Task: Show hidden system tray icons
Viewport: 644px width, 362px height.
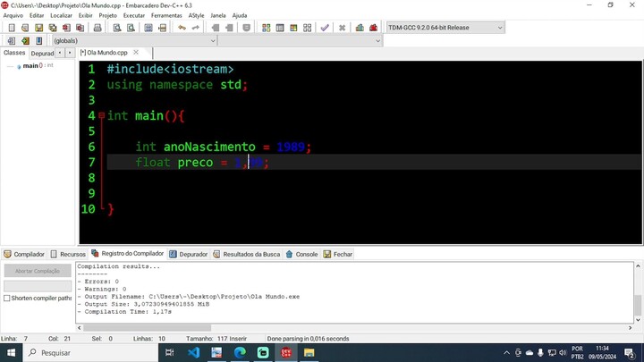Action: click(507, 352)
